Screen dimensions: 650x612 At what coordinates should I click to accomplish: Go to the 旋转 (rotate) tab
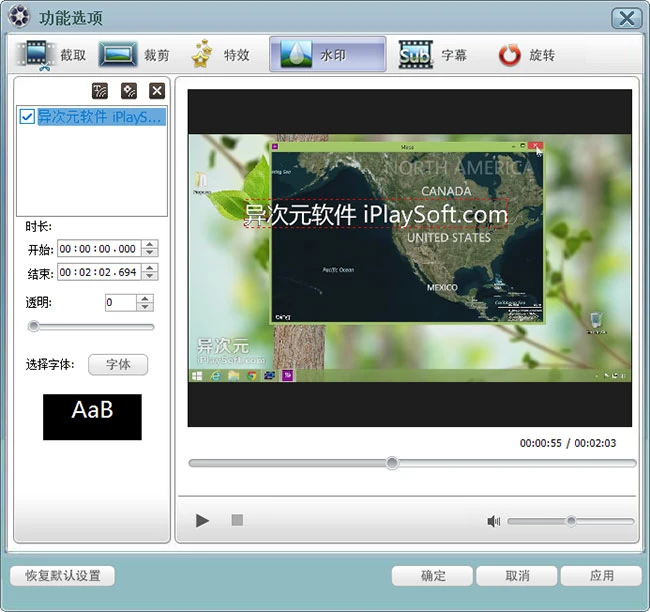click(526, 54)
